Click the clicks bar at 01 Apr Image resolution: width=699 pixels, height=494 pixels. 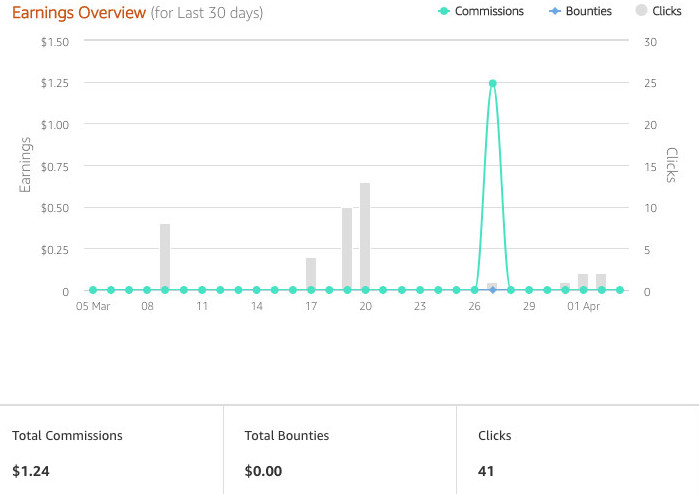(x=583, y=282)
